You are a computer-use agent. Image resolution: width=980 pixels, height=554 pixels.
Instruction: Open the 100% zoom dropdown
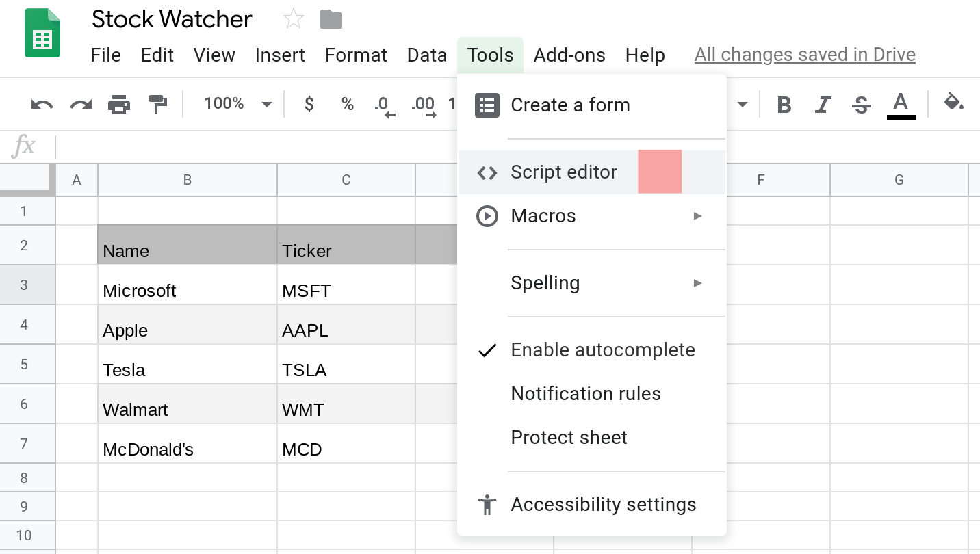[x=237, y=104]
